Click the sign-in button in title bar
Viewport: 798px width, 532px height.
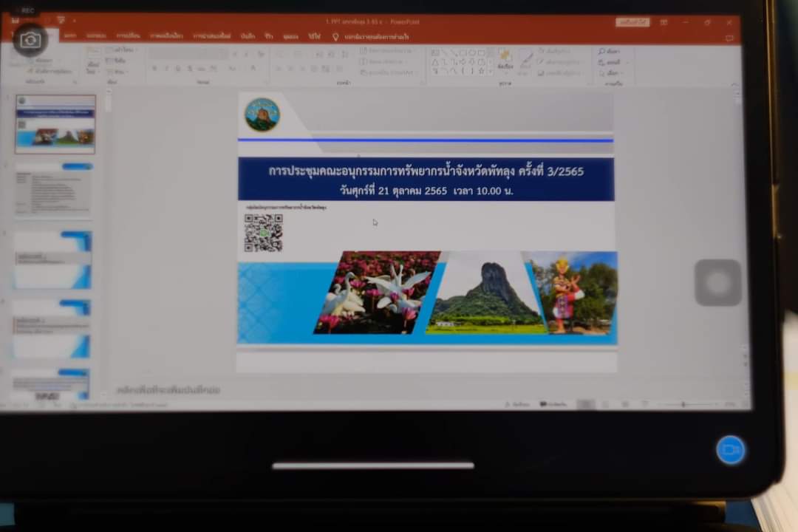pyautogui.click(x=632, y=22)
